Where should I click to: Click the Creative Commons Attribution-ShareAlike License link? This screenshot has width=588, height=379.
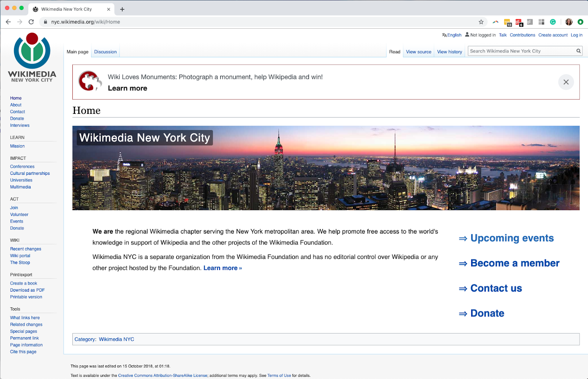pyautogui.click(x=163, y=375)
